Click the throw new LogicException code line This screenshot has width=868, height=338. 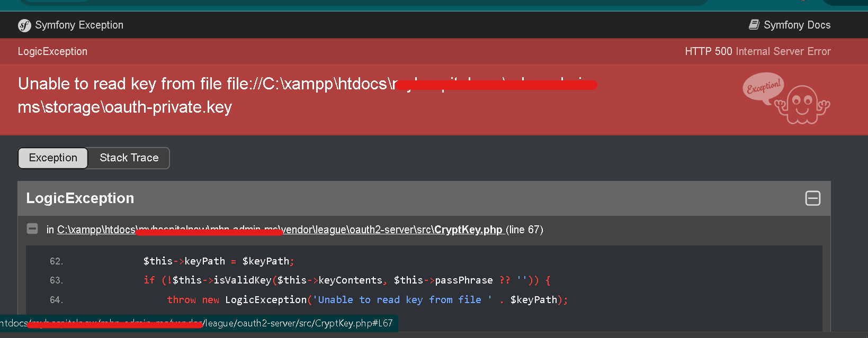pos(368,300)
